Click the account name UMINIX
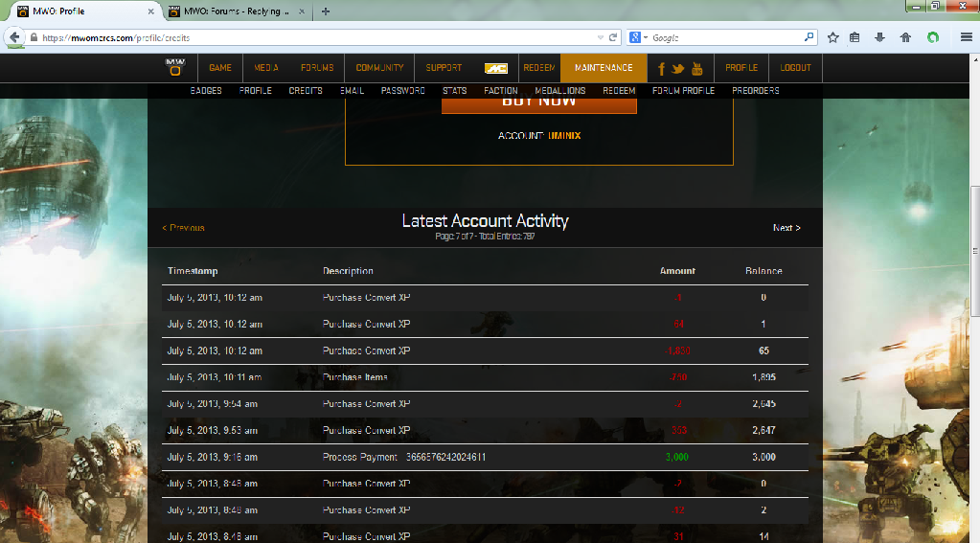Screen dimensions: 980x543 (x=564, y=136)
